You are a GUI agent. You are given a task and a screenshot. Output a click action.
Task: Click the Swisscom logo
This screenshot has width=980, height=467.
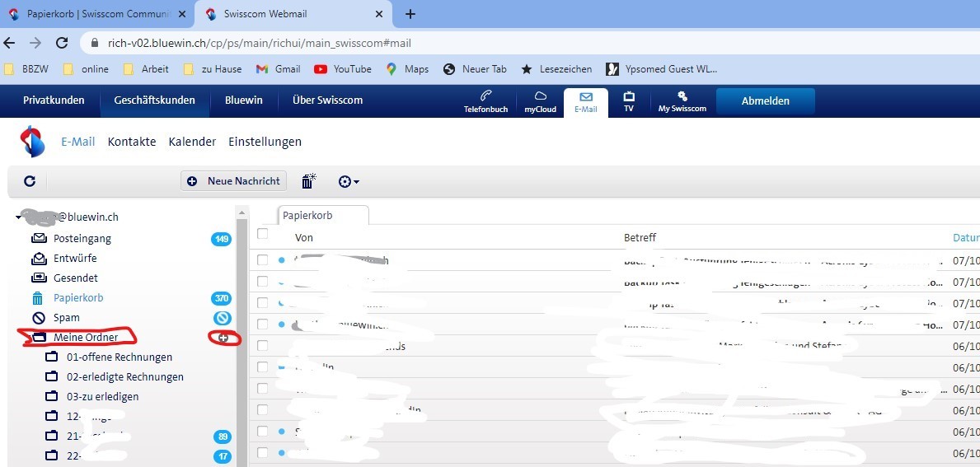point(32,141)
